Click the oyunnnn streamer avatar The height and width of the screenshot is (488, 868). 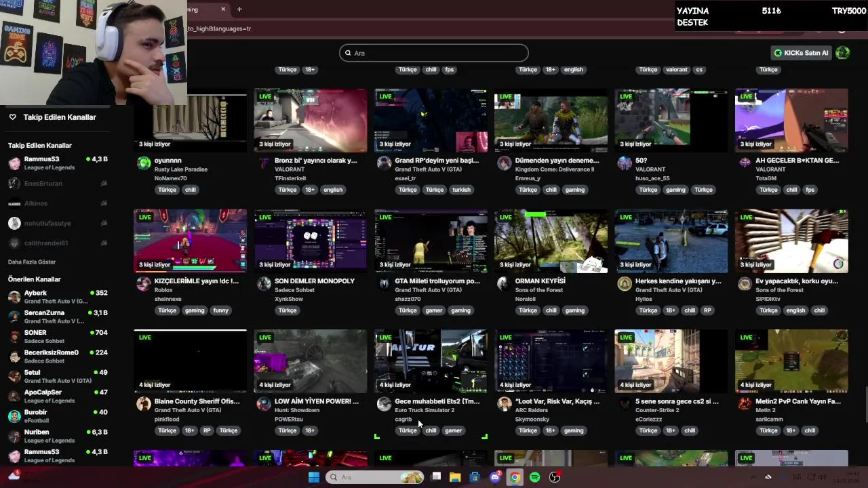pos(144,163)
